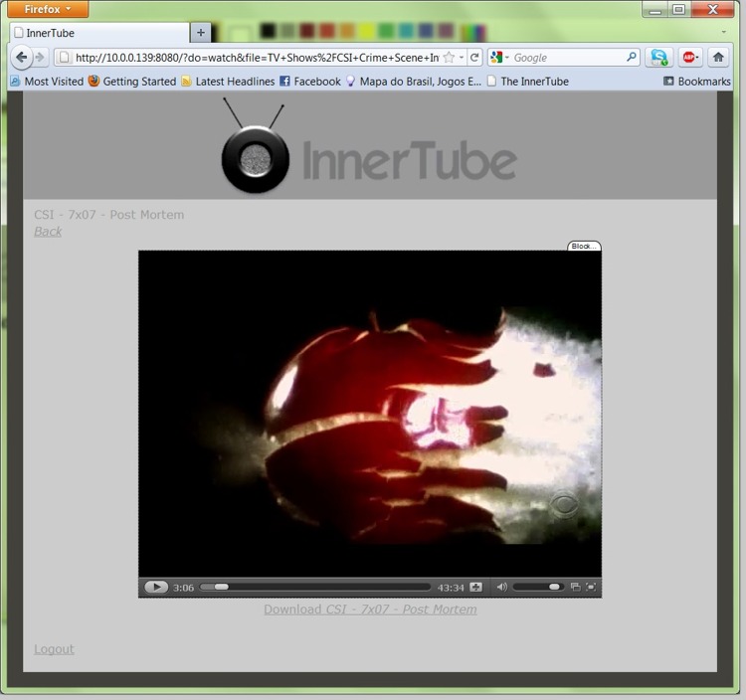The image size is (746, 700).
Task: Play the CSI video
Action: point(156,587)
